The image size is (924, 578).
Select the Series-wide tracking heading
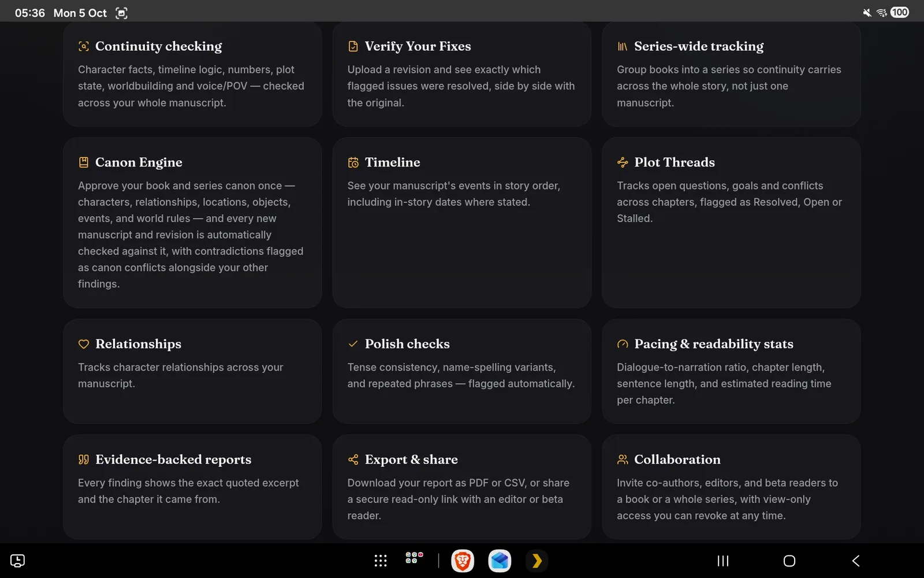click(x=699, y=46)
